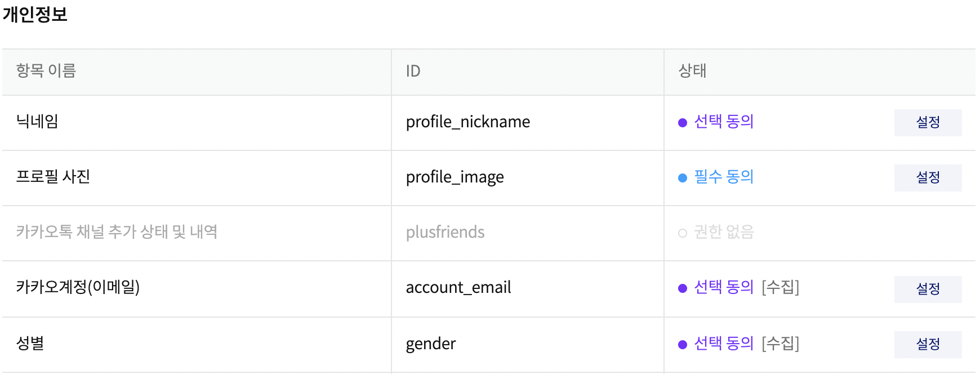
Task: Click 선택 동의 [수집] status for 성별
Action: tap(747, 343)
